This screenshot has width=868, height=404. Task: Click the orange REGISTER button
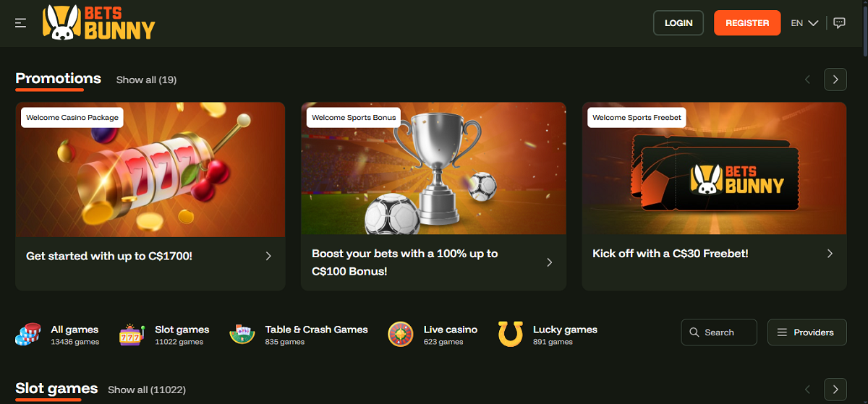pos(747,23)
